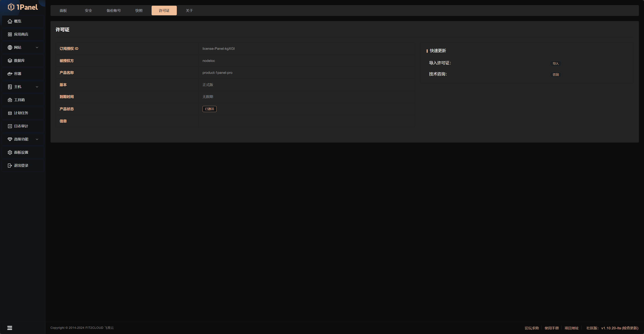
Task: Open 计划任务 in the sidebar
Action: click(x=23, y=113)
